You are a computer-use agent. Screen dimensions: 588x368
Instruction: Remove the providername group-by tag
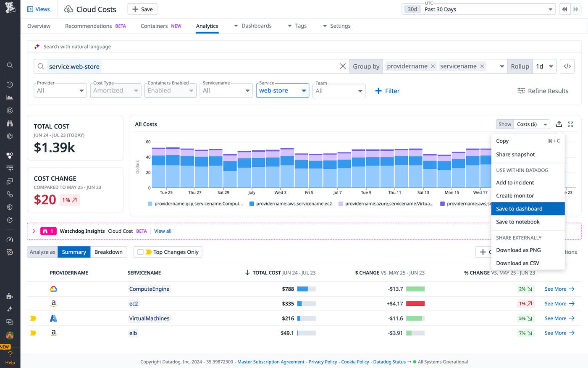(x=433, y=66)
